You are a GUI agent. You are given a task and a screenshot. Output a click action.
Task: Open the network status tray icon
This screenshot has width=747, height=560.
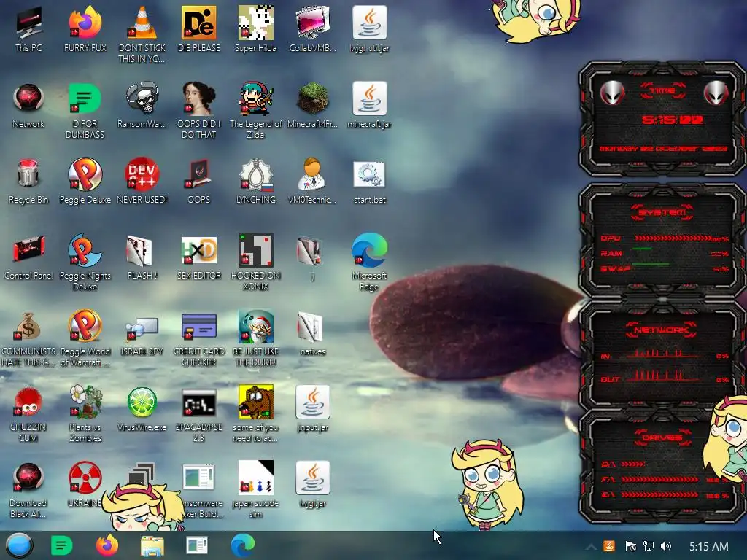pos(648,546)
